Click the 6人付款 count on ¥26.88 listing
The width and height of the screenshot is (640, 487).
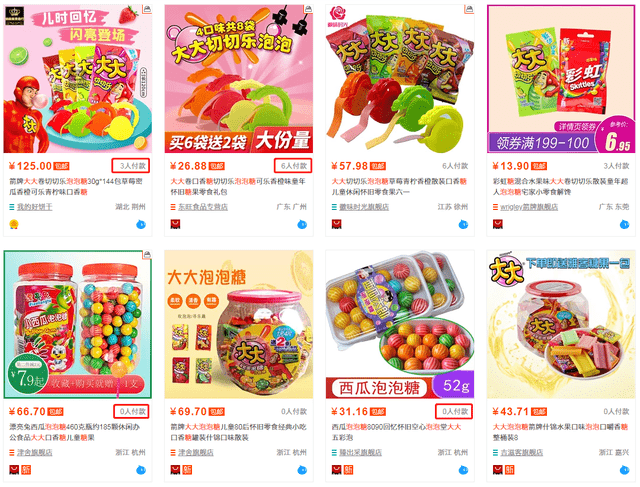[x=293, y=166]
